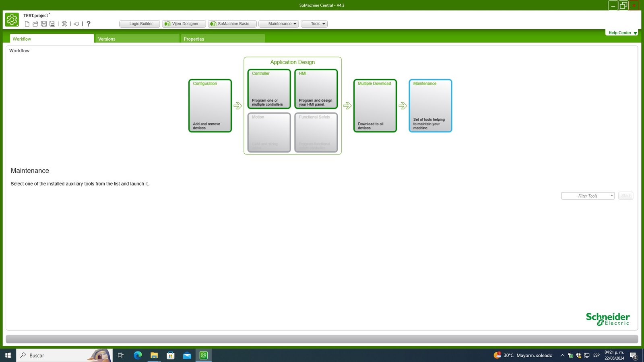Open Task View from the taskbar
The width and height of the screenshot is (644, 362).
[120, 355]
